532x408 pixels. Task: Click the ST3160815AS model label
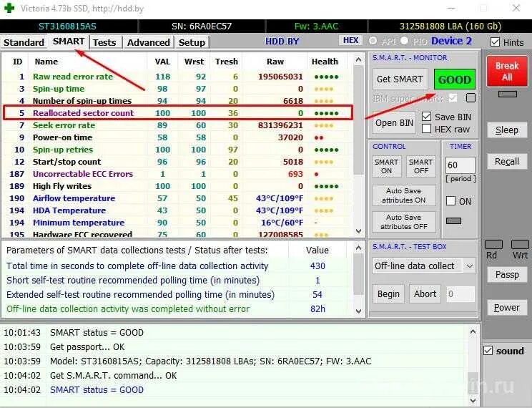[x=67, y=26]
